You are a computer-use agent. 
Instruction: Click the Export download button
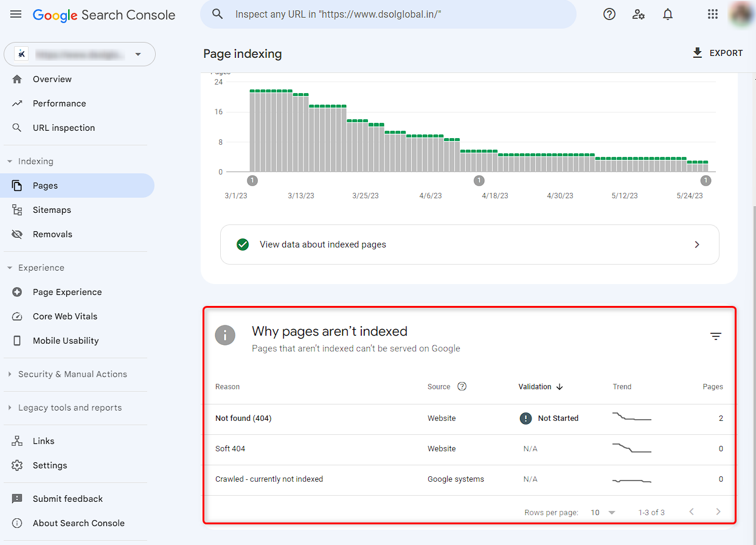click(717, 53)
